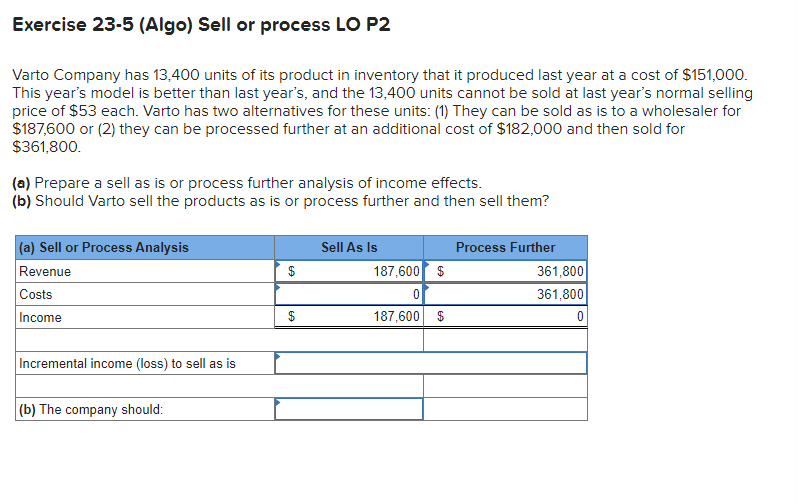Select the Costs row label
The image size is (798, 504).
(36, 294)
